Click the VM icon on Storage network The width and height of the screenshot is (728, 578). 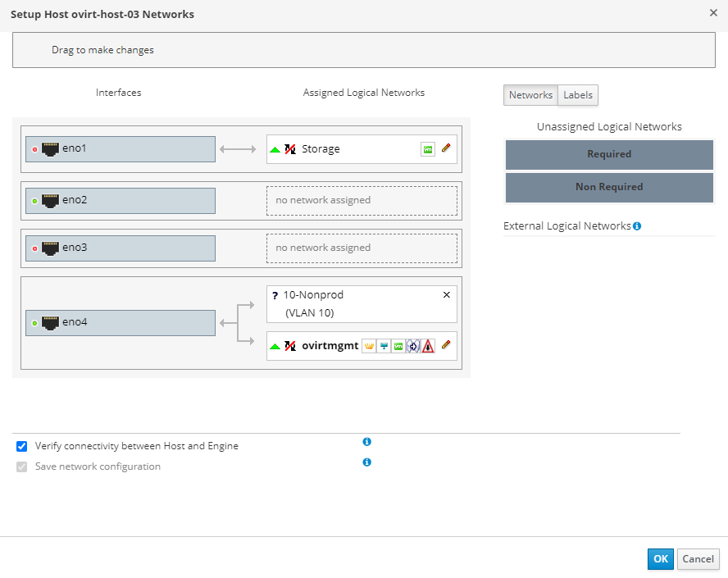pos(427,149)
